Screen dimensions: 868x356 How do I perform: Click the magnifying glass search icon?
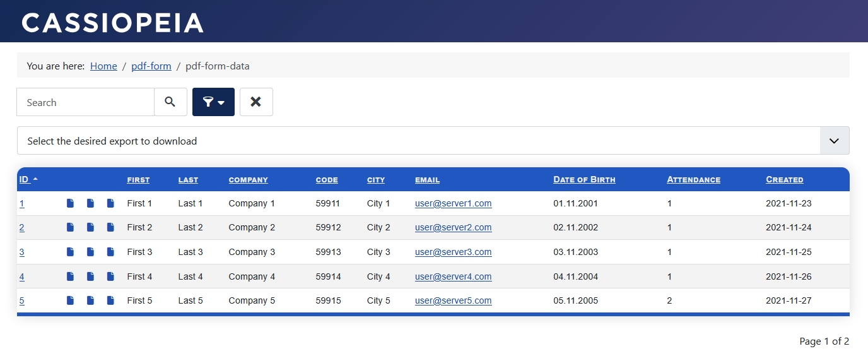point(170,102)
